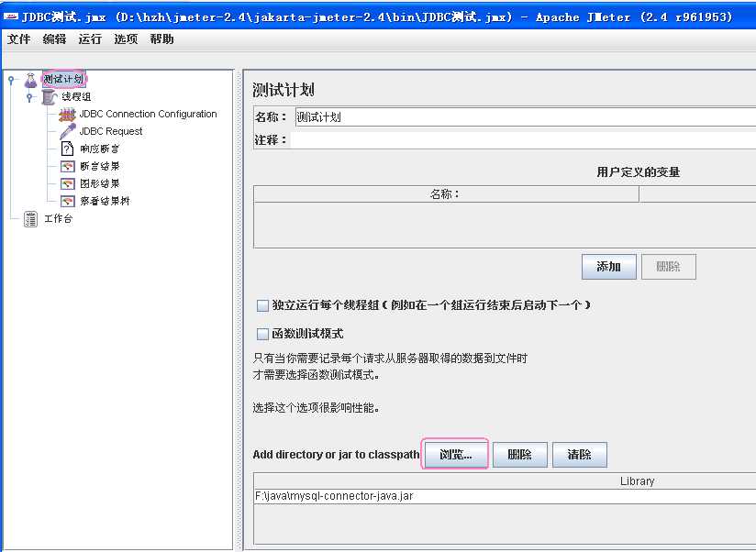
Task: Click the JDBC Request pipette icon
Action: (x=68, y=131)
